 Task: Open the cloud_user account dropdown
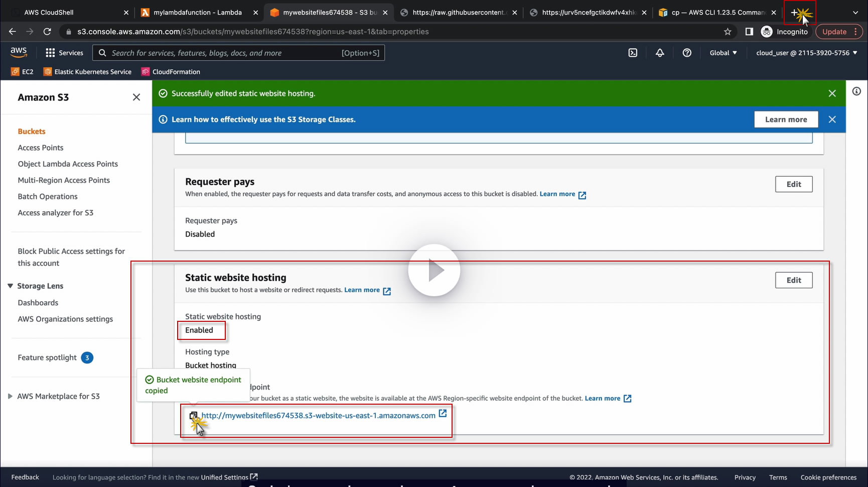(x=807, y=53)
